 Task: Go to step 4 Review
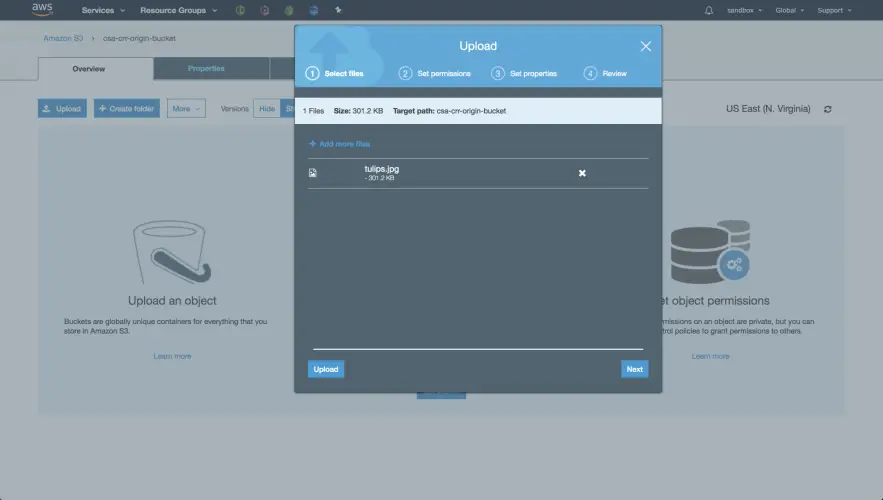pyautogui.click(x=605, y=73)
